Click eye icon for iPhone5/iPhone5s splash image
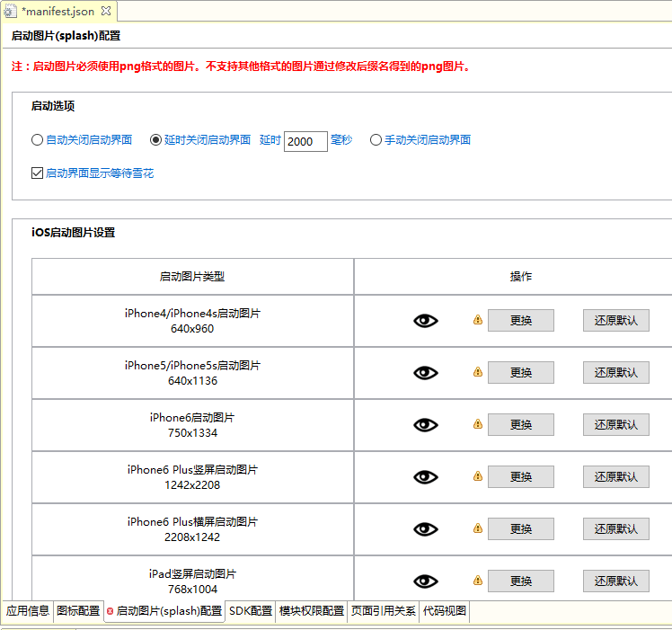672x630 pixels. pos(425,373)
